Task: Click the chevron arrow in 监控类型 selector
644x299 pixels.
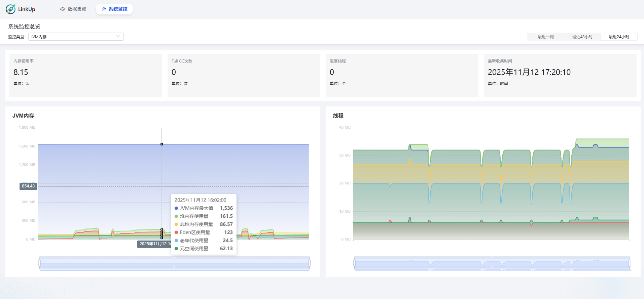Action: tap(118, 37)
